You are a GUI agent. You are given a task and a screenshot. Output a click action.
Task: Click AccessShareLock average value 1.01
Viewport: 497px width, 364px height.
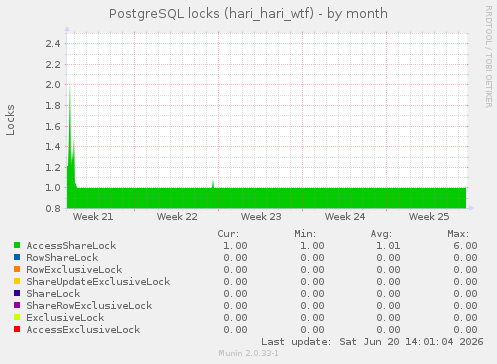click(x=388, y=246)
